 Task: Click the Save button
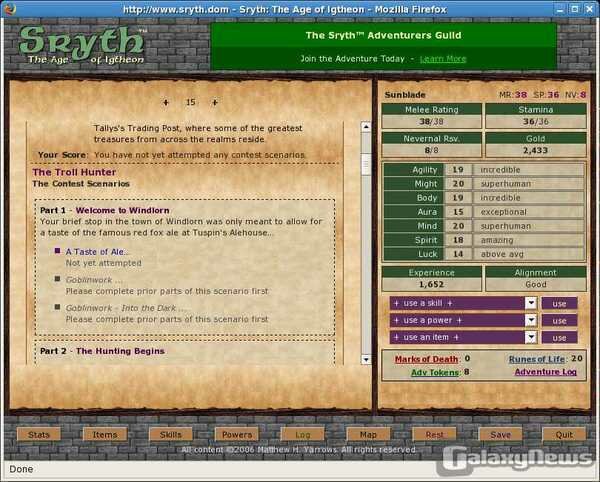[501, 435]
